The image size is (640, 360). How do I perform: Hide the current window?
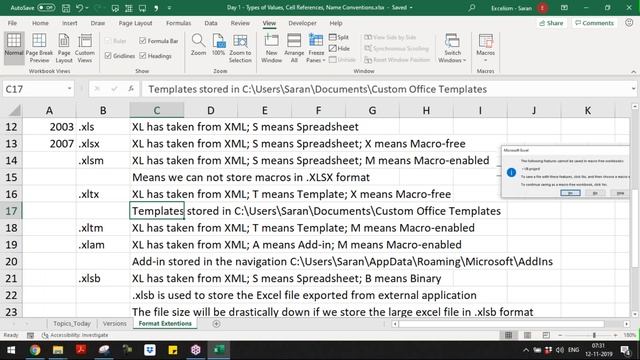pyautogui.click(x=339, y=48)
